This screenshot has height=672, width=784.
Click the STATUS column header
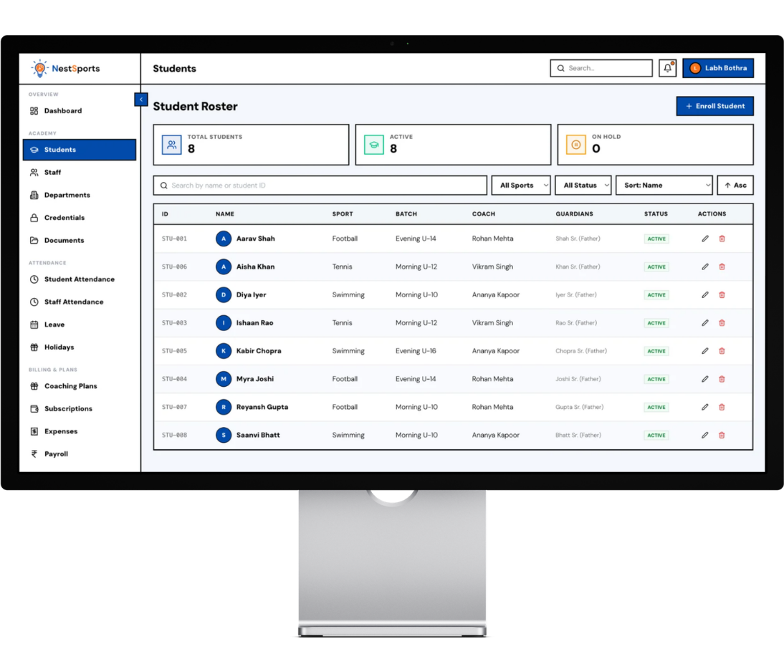656,214
